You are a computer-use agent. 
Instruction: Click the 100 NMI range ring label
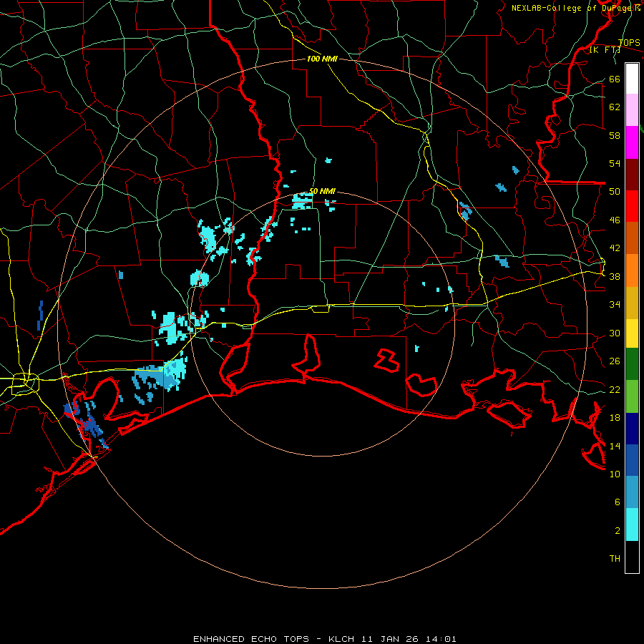tap(322, 59)
